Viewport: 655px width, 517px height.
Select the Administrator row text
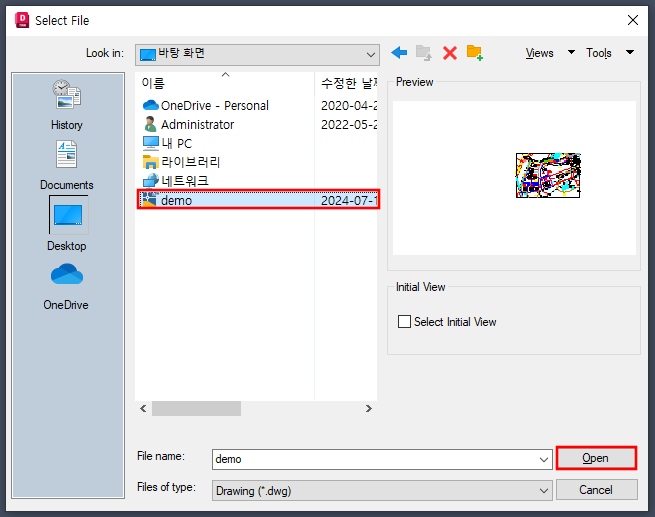pyautogui.click(x=197, y=124)
